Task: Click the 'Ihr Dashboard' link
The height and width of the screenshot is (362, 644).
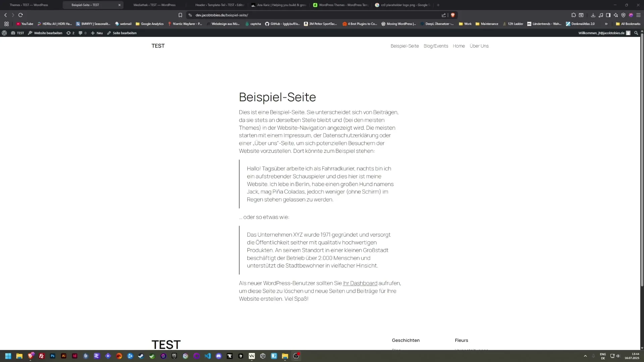Action: (360, 283)
